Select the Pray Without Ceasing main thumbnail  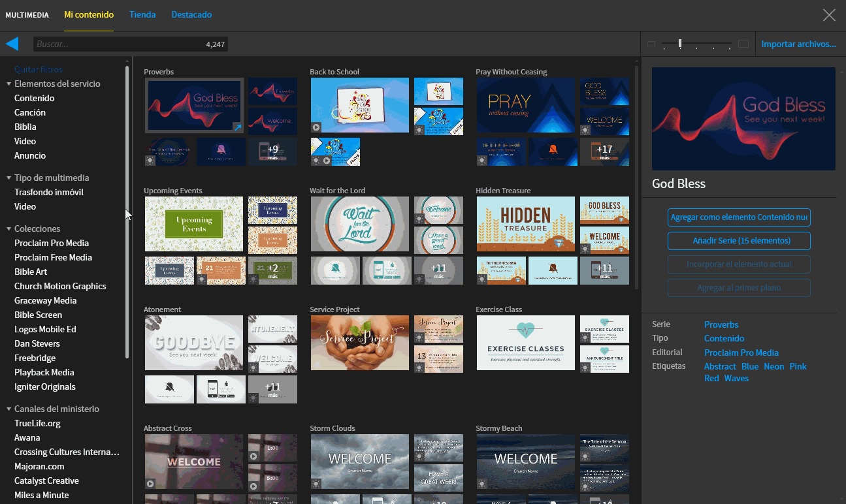[x=526, y=106]
